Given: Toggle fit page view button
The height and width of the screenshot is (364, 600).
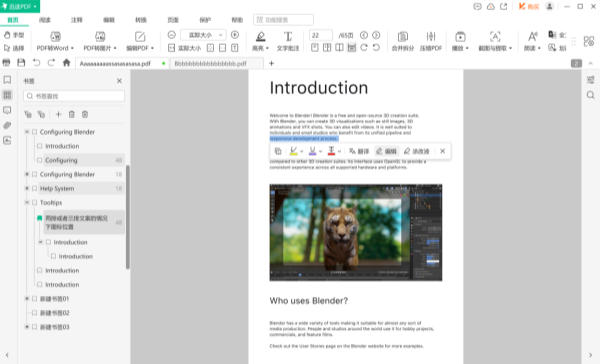Looking at the screenshot, I should click(x=210, y=48).
